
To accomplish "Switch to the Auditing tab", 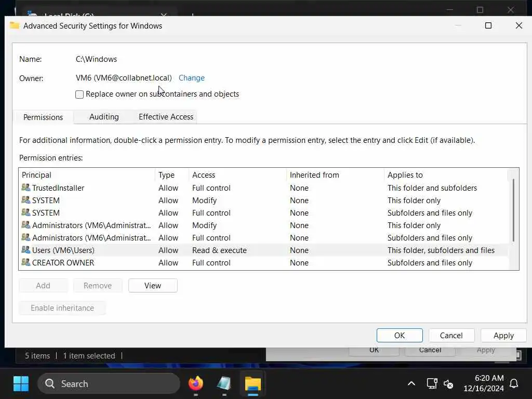I will pyautogui.click(x=104, y=117).
